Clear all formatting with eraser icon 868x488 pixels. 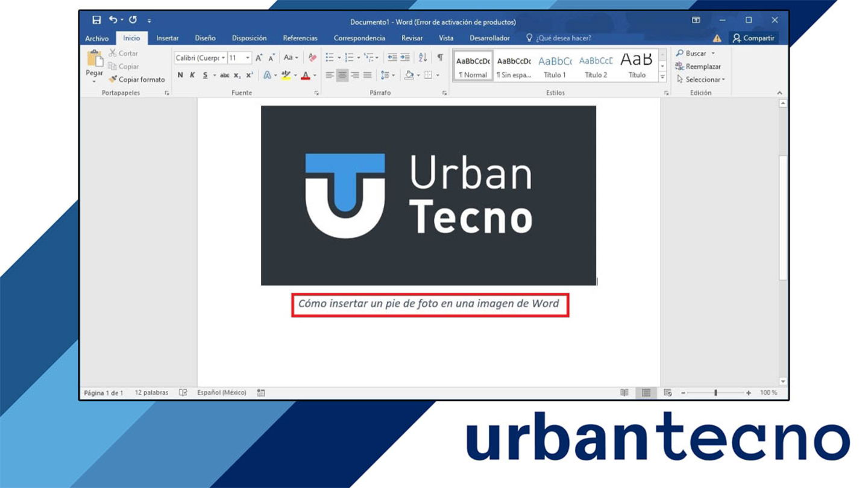312,58
